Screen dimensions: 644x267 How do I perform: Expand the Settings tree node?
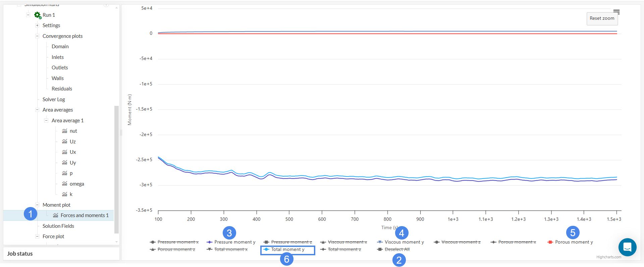[37, 25]
